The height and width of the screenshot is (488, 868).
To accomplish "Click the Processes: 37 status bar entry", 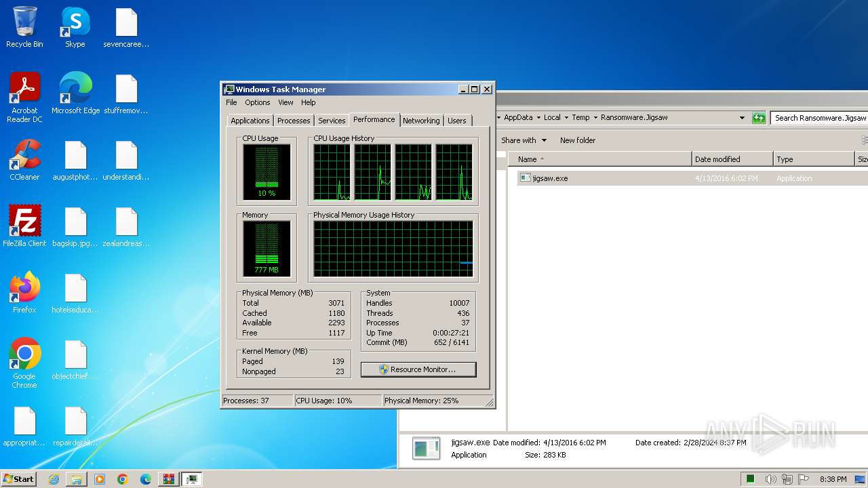I will (257, 401).
